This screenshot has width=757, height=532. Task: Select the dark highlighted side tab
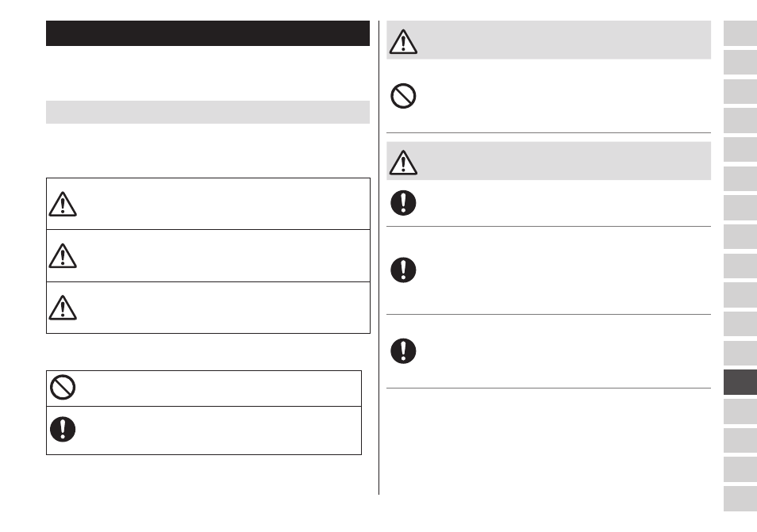click(x=740, y=382)
